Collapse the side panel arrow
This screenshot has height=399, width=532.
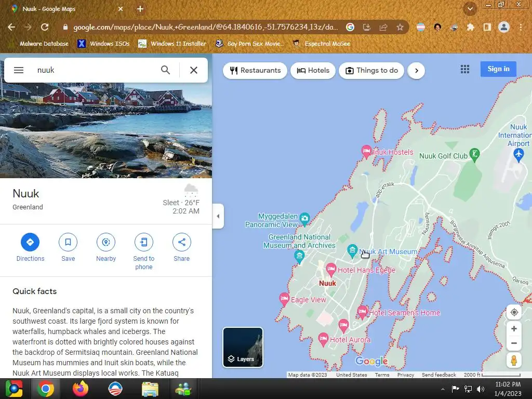coord(218,216)
